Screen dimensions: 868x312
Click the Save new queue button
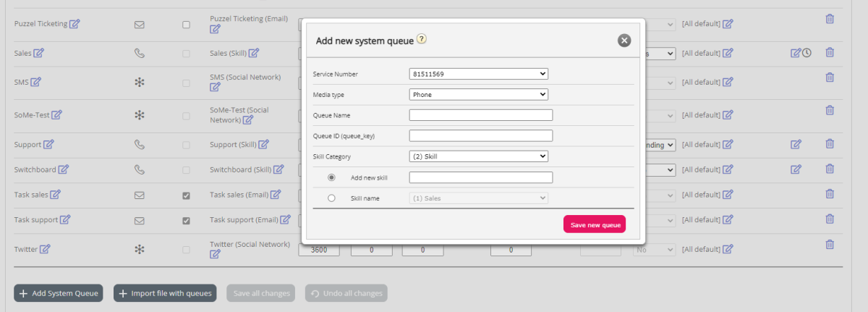594,225
